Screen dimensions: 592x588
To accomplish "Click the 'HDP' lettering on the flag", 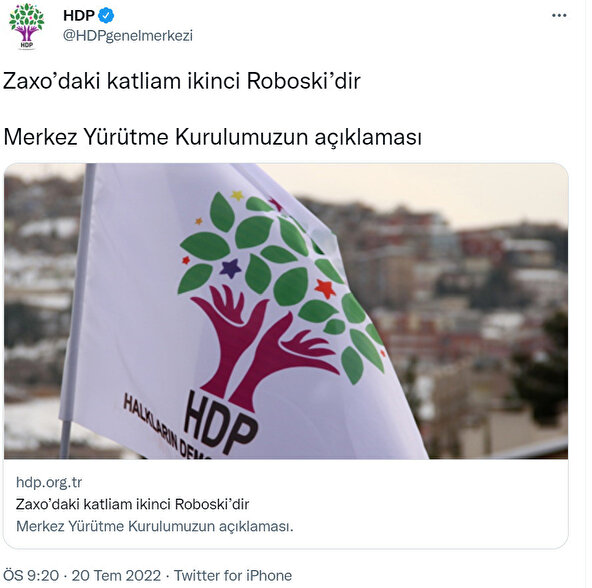I will pos(221,422).
